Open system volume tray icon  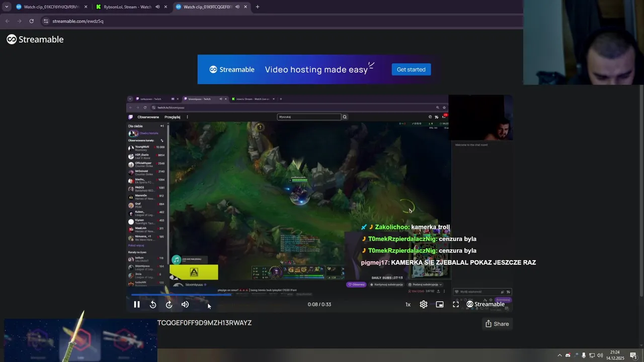tap(600, 355)
